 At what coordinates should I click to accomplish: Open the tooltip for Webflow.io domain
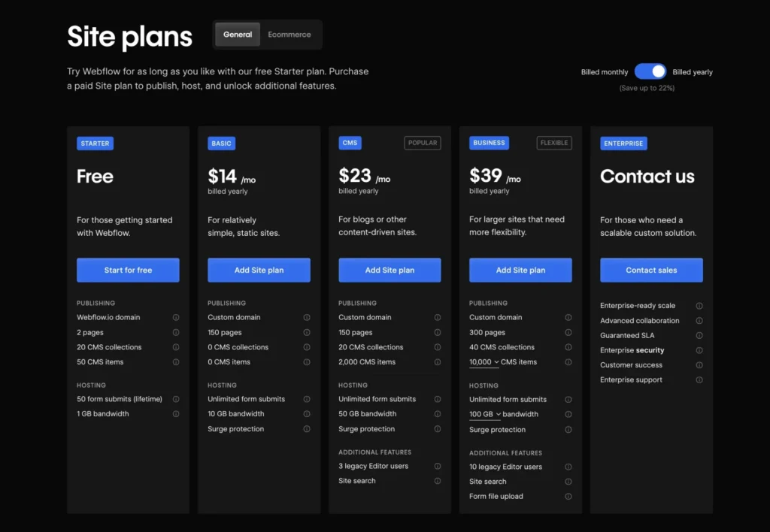click(x=177, y=317)
